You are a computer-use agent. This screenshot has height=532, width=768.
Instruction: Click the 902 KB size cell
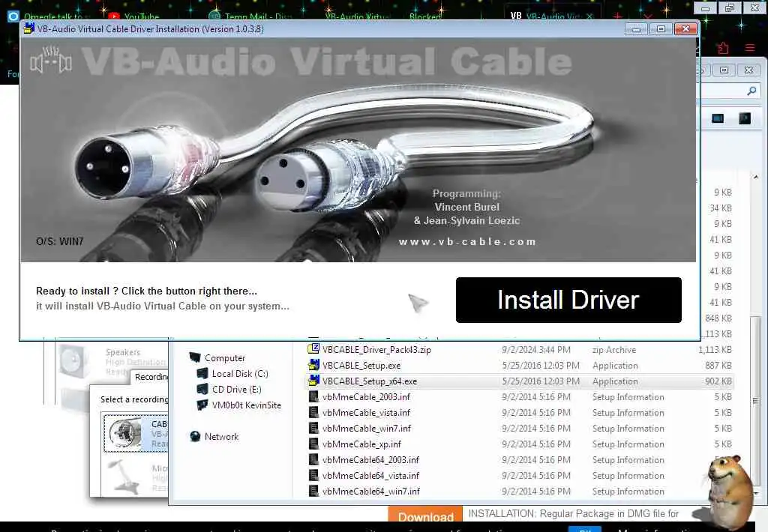[x=718, y=381]
